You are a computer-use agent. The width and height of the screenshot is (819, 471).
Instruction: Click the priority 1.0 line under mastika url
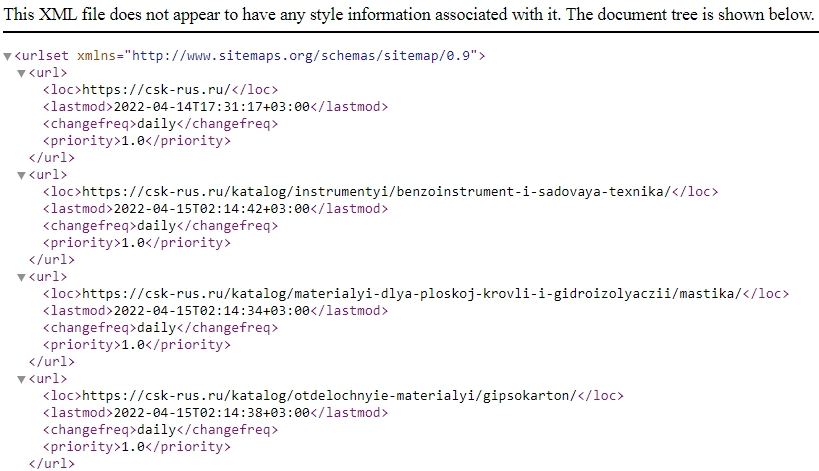pyautogui.click(x=137, y=345)
